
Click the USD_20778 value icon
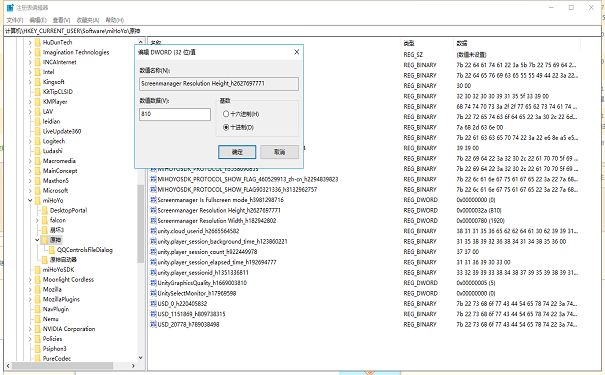coord(153,324)
